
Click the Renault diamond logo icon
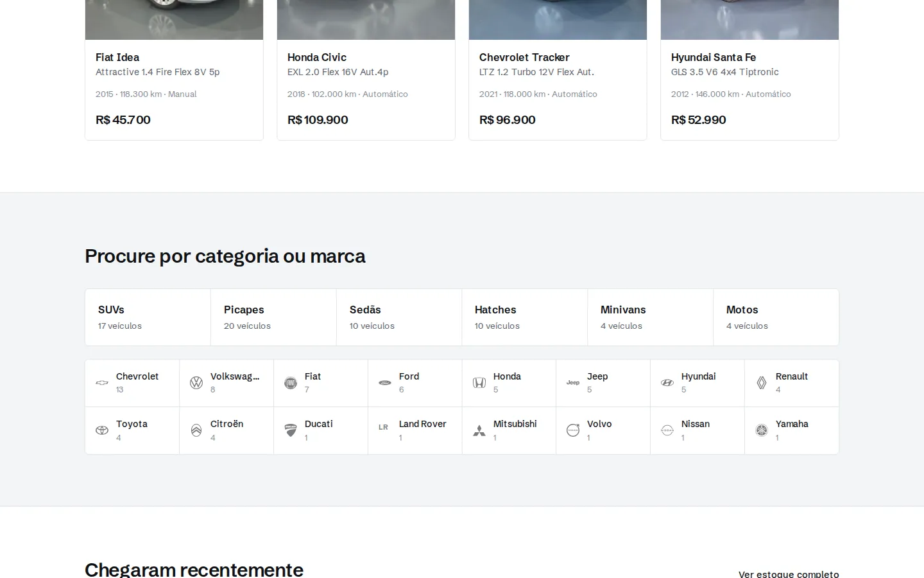762,383
